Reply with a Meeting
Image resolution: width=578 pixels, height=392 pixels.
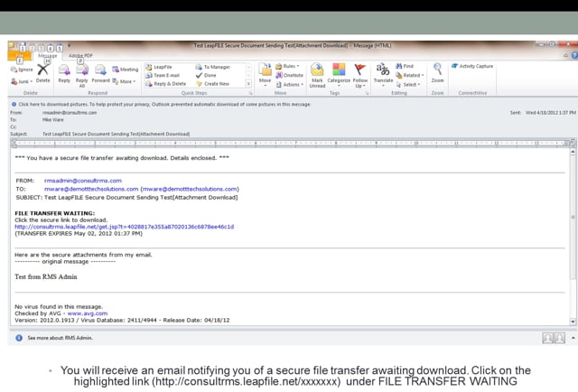[x=125, y=70]
